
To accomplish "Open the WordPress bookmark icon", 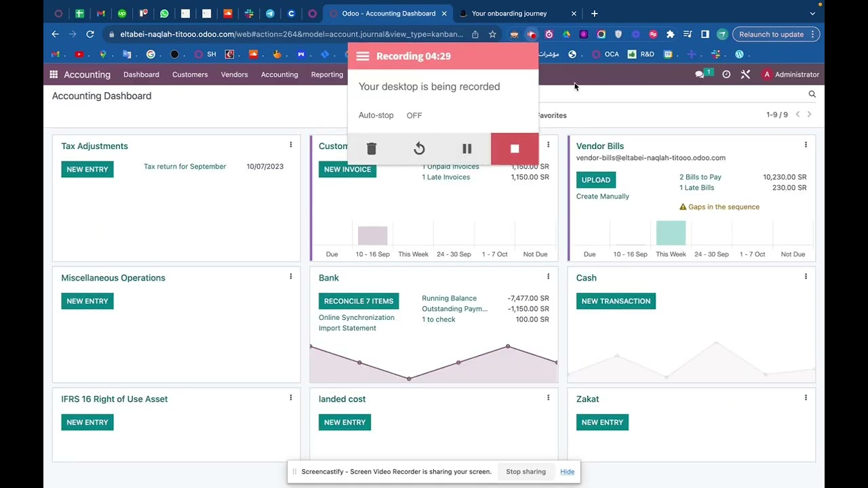I will 739,54.
